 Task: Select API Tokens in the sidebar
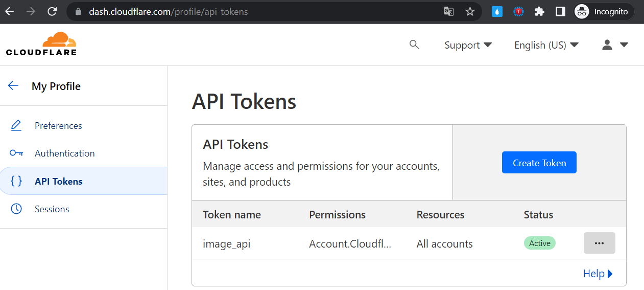pos(84,181)
